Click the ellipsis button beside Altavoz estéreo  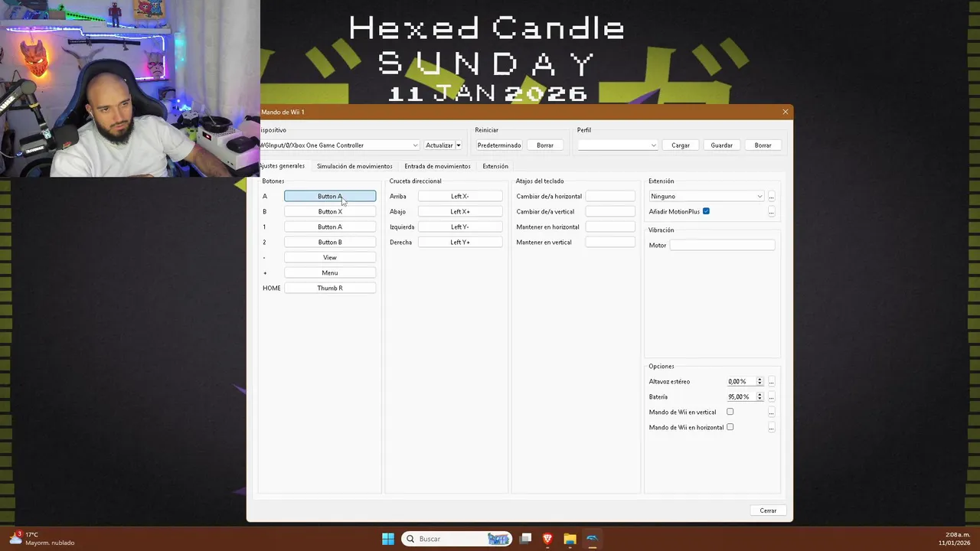[771, 382]
